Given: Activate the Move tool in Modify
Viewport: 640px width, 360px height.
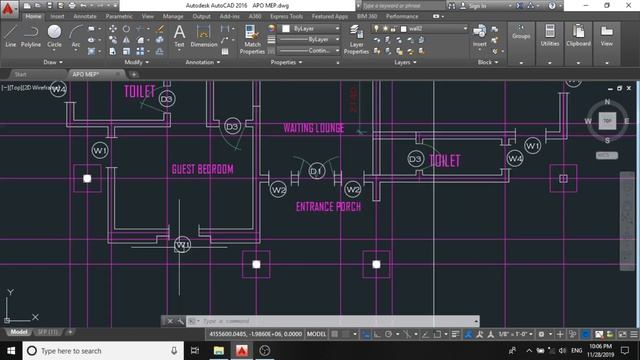Looking at the screenshot, I should [x=113, y=29].
